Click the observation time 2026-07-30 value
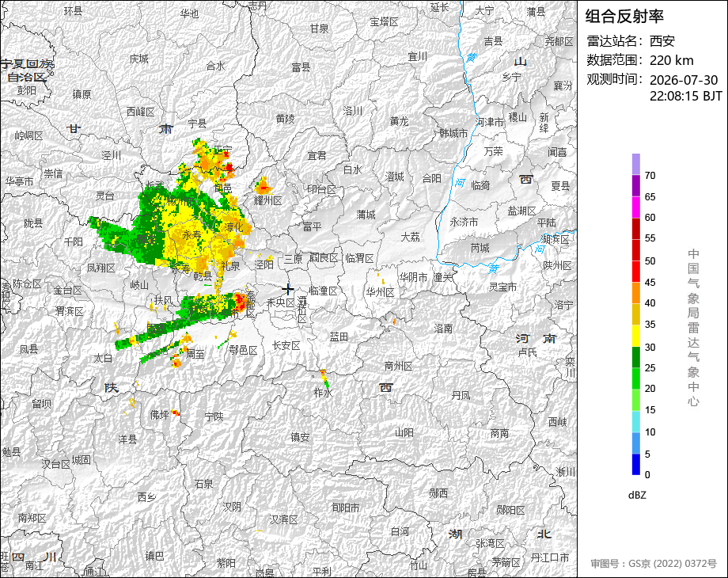 coord(684,80)
